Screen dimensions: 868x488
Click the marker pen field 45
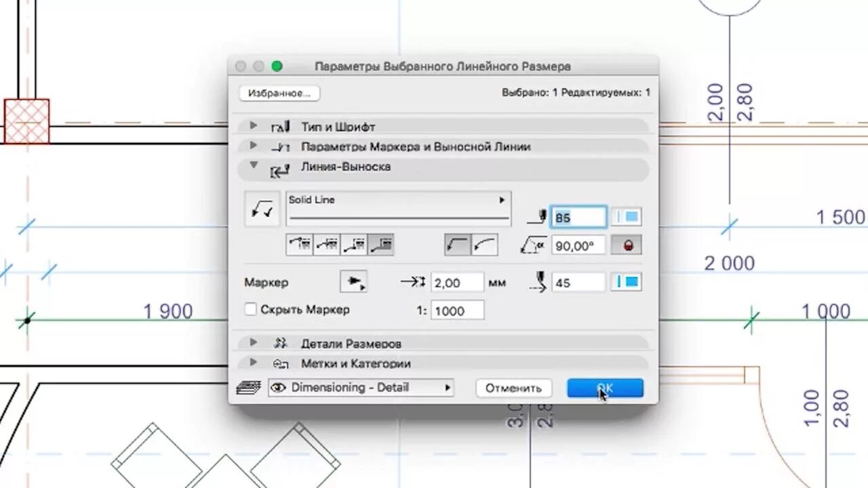578,283
